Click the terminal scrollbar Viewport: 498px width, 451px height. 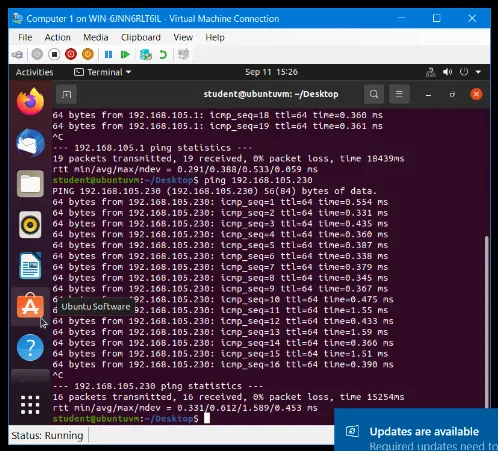pos(487,322)
